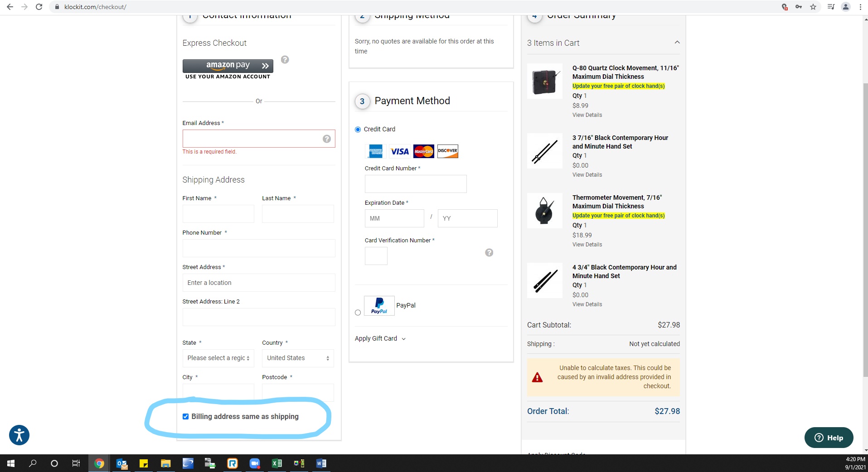Update free clock hands for Thermometer Movement
Screen dimensions: 868x472
[x=618, y=216]
